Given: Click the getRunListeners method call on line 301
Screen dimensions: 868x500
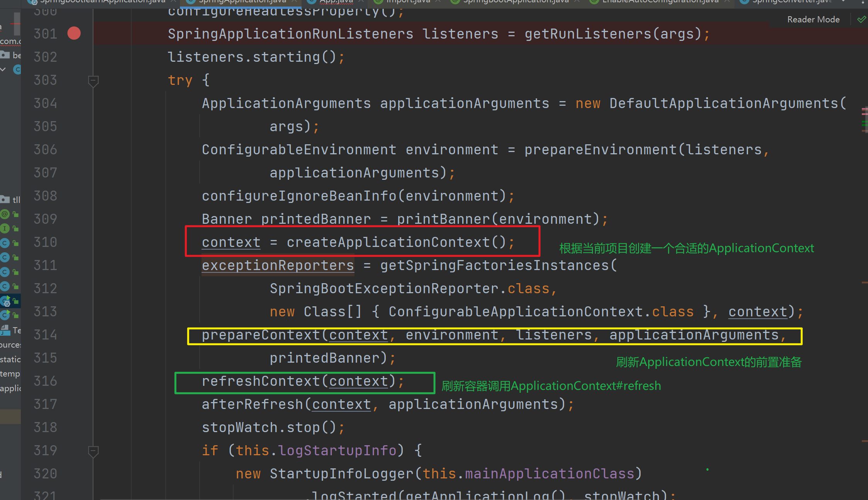Looking at the screenshot, I should pyautogui.click(x=588, y=34).
